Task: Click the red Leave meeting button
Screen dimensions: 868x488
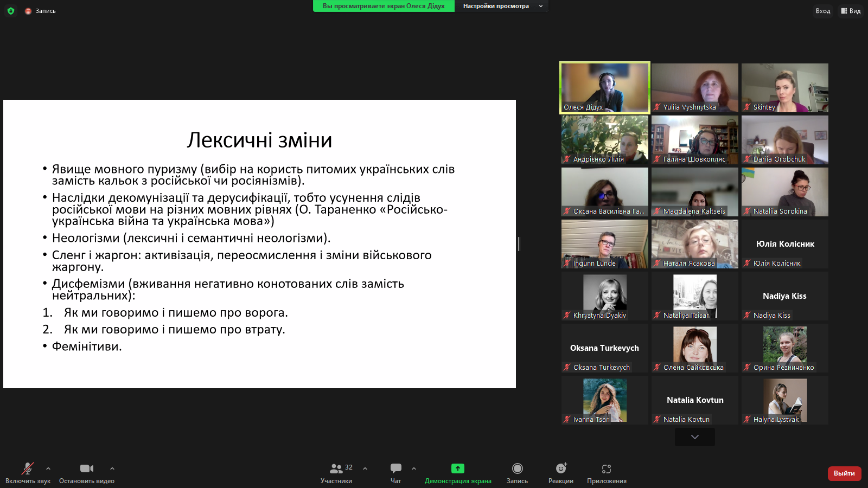Action: (x=844, y=473)
